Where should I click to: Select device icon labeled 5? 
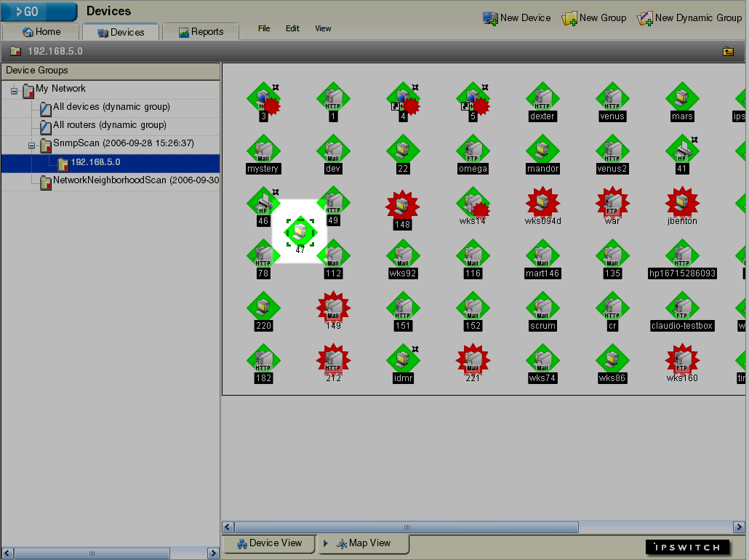[473, 102]
